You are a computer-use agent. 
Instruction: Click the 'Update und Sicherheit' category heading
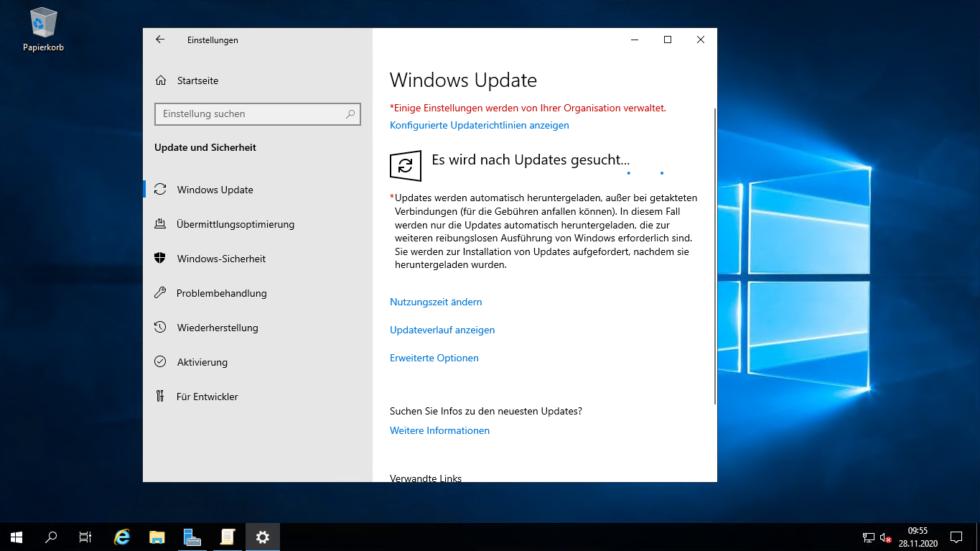205,147
